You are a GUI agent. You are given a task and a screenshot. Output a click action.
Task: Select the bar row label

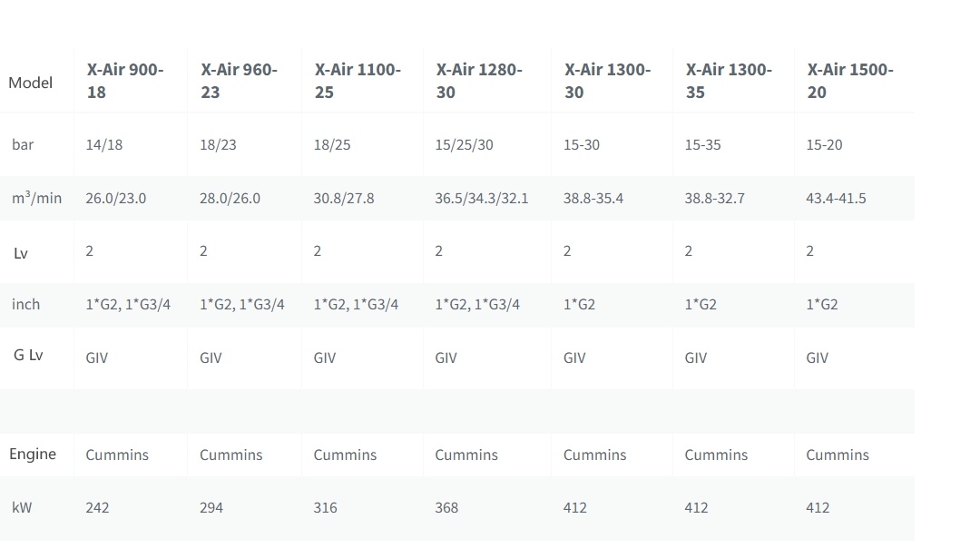(x=23, y=145)
